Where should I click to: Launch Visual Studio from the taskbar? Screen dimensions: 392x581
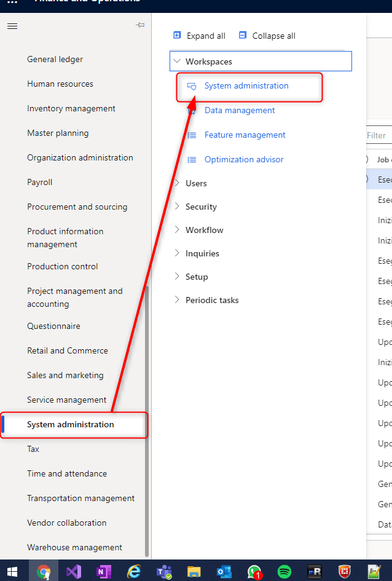(73, 571)
